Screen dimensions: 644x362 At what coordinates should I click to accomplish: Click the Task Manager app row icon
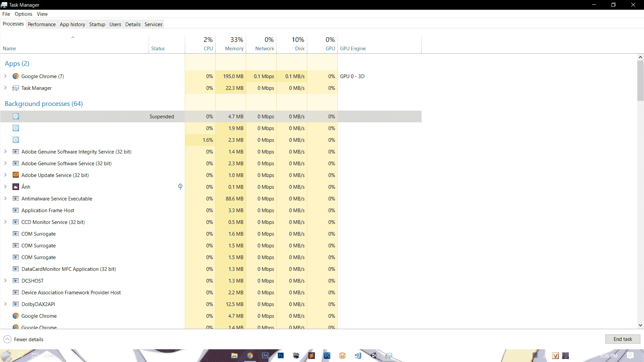tap(16, 88)
